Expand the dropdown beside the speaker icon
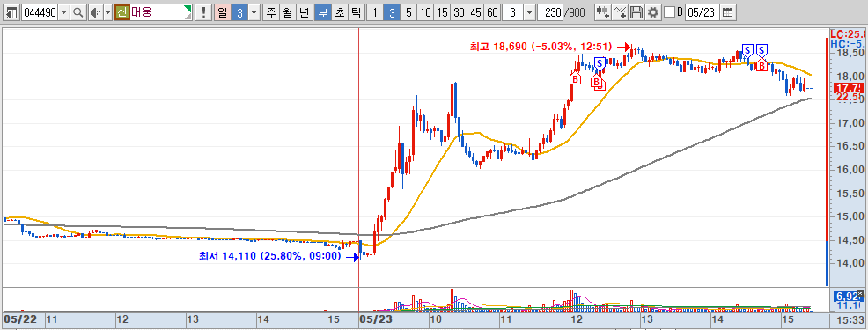Viewport: 868px width, 330px height. point(107,12)
